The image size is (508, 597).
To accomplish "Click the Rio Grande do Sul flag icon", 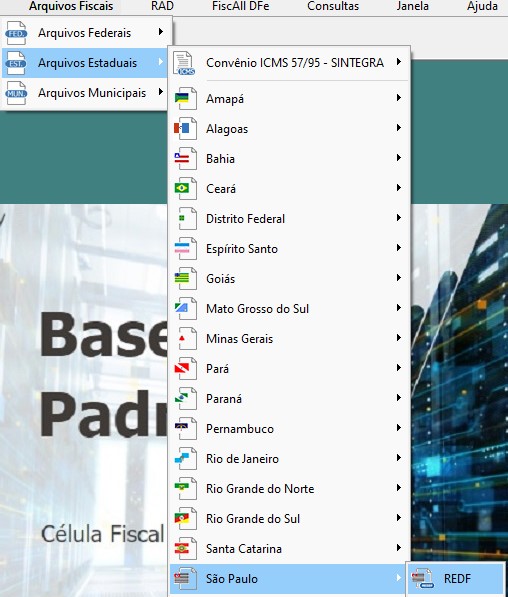I will [185, 519].
